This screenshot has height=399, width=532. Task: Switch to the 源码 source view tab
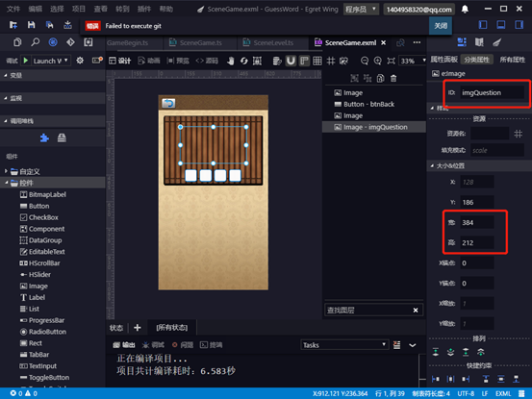point(207,61)
